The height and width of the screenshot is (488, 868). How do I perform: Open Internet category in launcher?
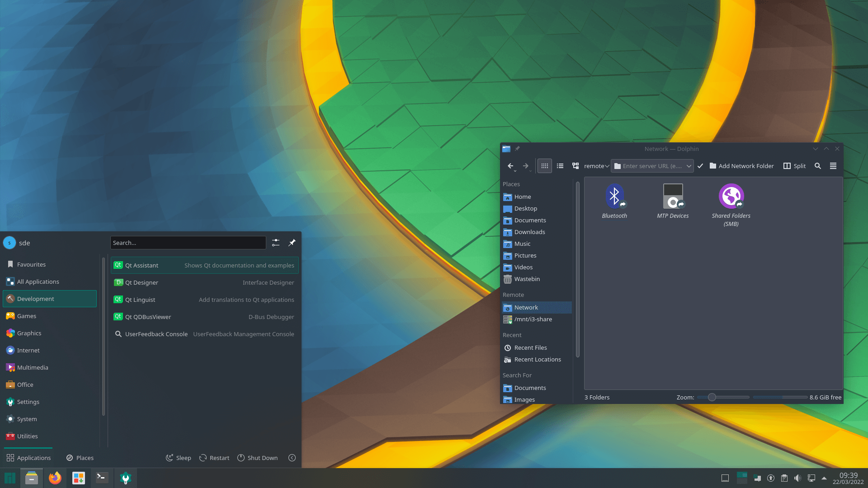pyautogui.click(x=50, y=350)
